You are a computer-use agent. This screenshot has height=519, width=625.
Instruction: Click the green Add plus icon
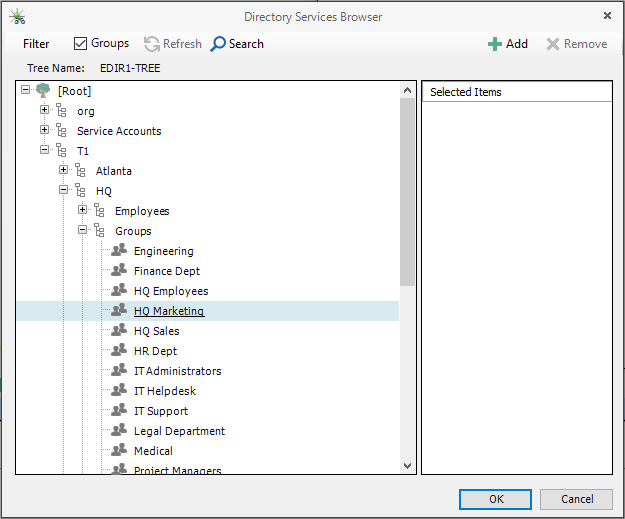click(494, 44)
